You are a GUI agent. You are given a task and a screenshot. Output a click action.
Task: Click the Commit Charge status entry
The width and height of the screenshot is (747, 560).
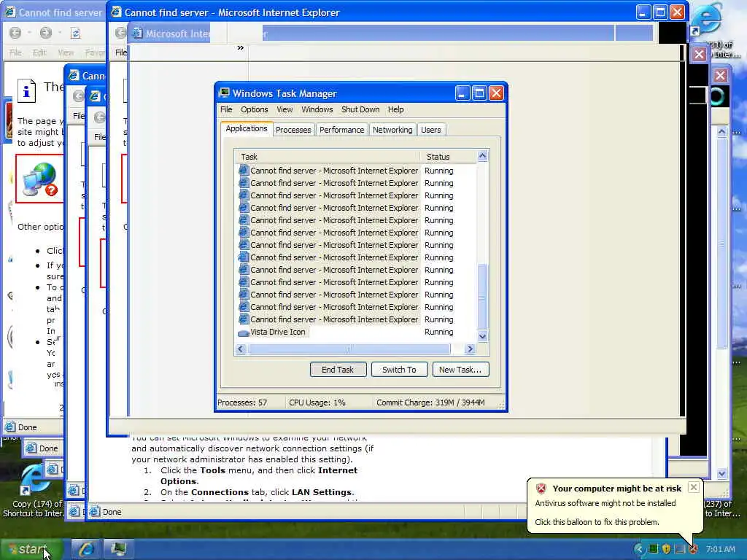point(430,402)
